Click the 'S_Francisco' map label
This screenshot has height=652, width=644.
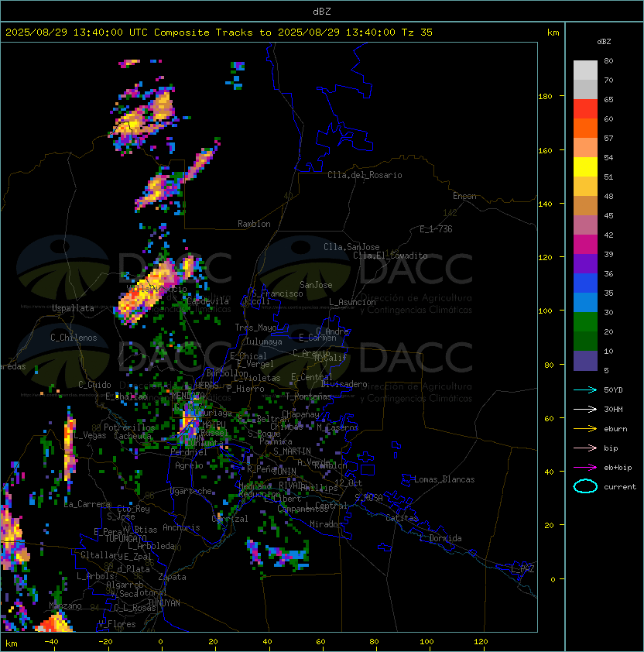(277, 293)
